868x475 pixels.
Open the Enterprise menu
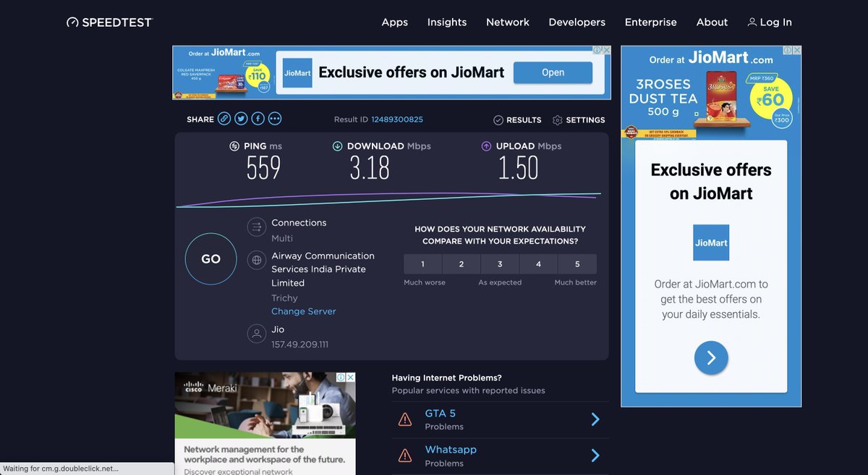651,22
